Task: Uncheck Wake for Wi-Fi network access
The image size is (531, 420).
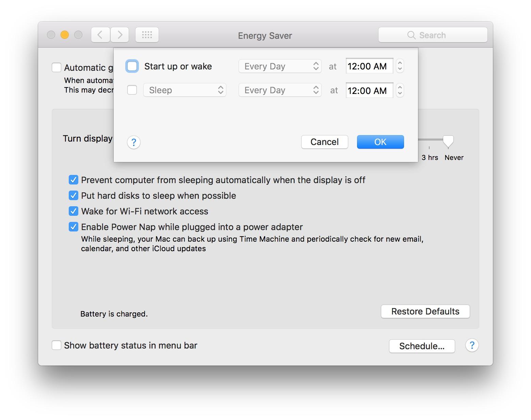Action: tap(74, 211)
